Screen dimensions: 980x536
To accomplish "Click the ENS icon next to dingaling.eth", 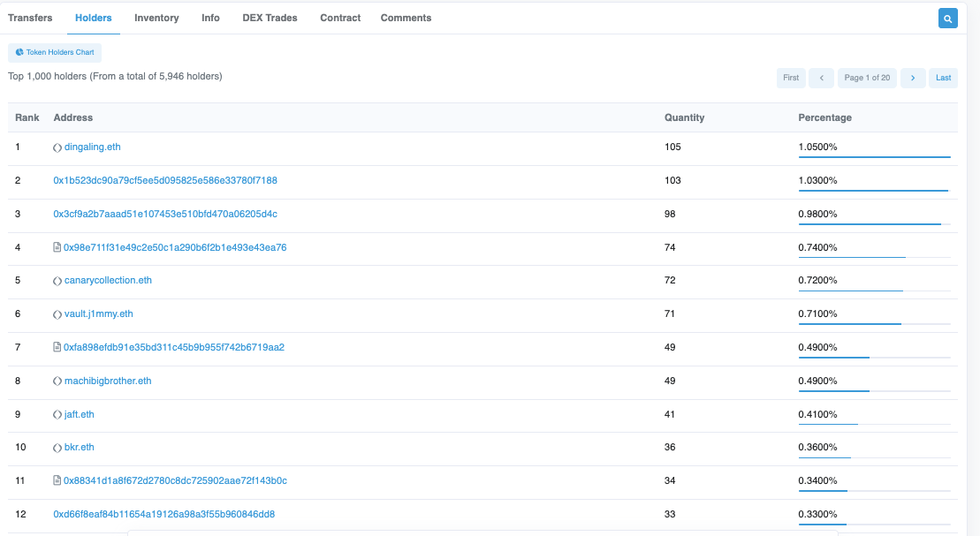I will click(56, 147).
